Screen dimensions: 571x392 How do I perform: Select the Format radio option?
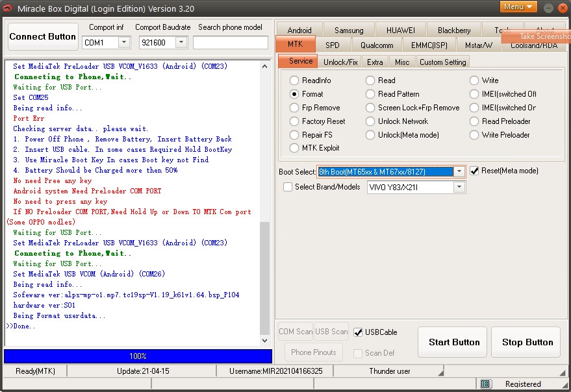click(294, 94)
